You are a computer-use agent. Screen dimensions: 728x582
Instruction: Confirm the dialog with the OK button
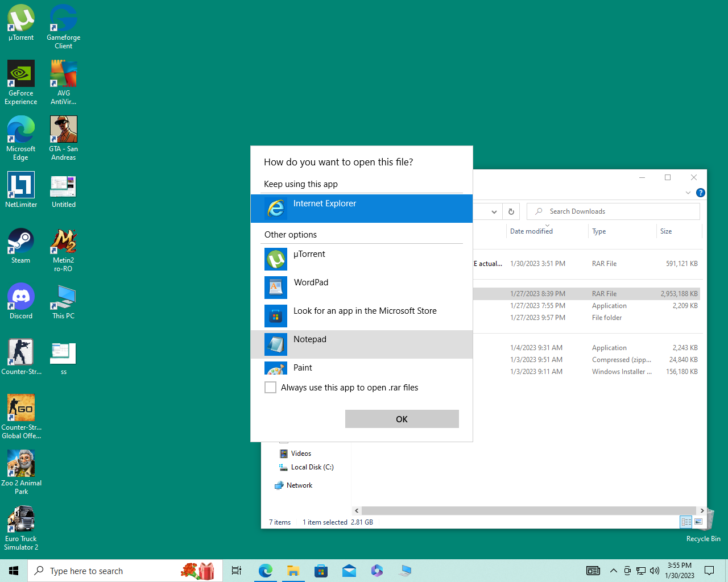point(402,419)
